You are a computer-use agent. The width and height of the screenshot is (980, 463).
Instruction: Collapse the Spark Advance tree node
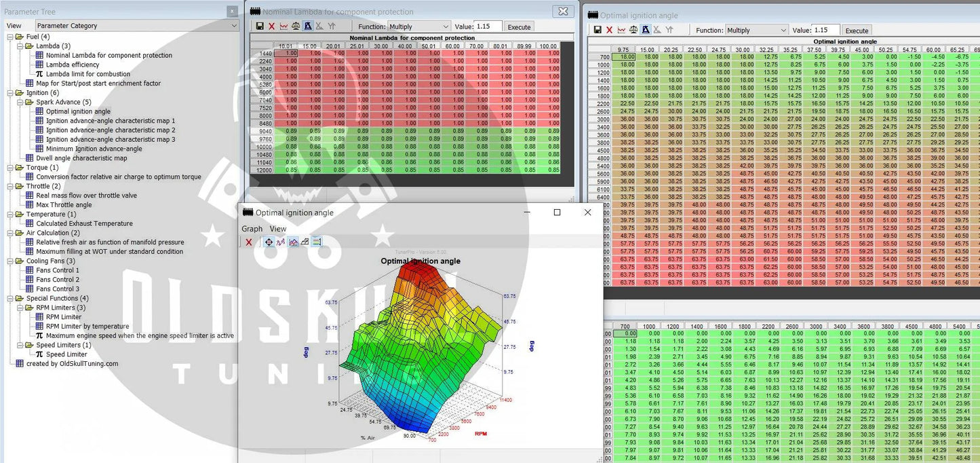point(20,103)
